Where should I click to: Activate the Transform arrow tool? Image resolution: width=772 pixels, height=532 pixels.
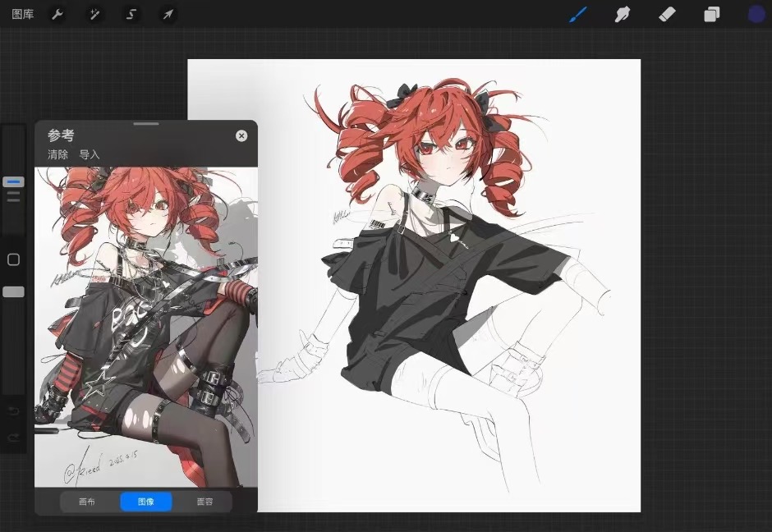(168, 14)
